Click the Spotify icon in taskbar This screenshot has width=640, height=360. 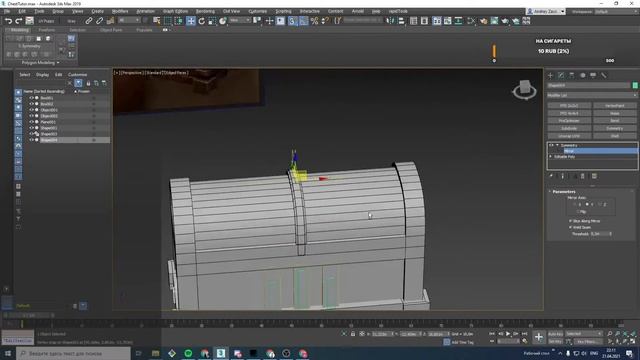click(x=188, y=353)
